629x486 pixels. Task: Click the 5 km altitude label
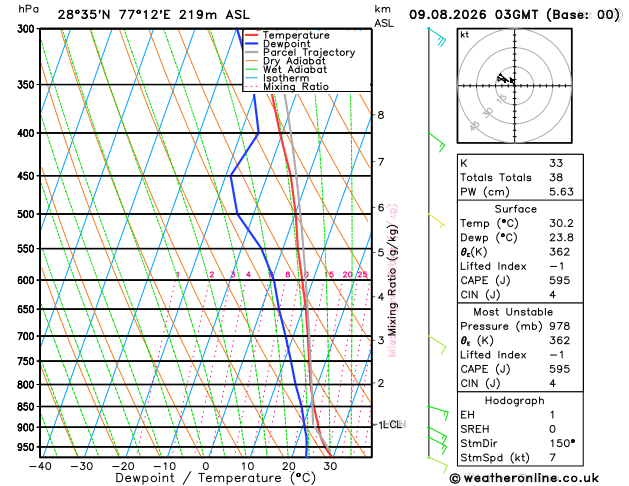380,253
